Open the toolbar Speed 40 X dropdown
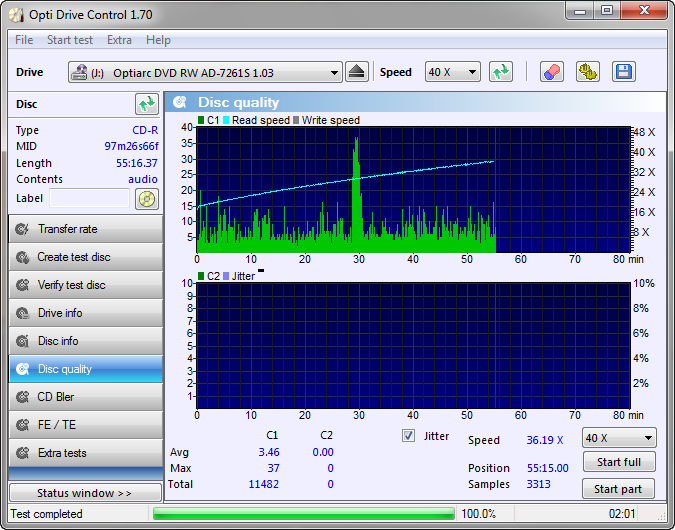Image resolution: width=675 pixels, height=530 pixels. click(472, 72)
